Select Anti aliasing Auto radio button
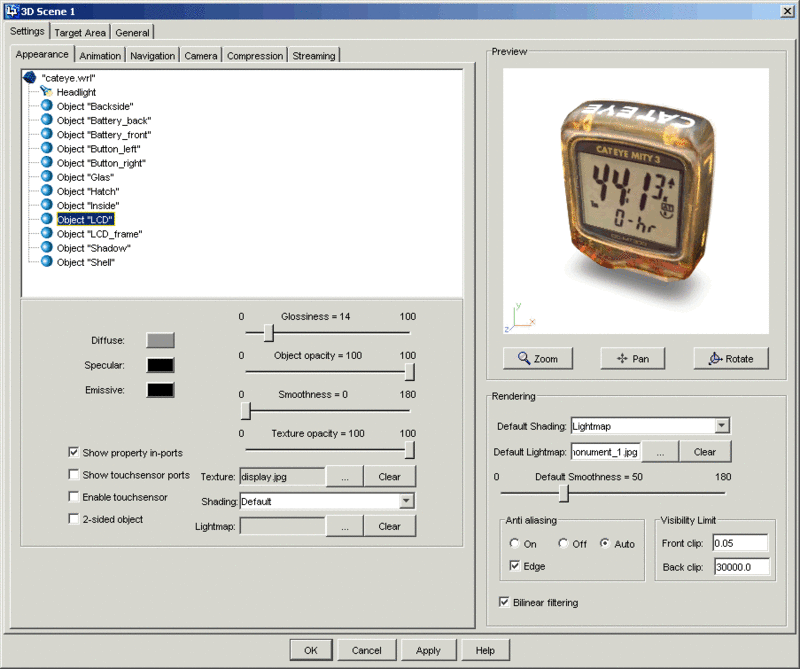 tap(605, 543)
